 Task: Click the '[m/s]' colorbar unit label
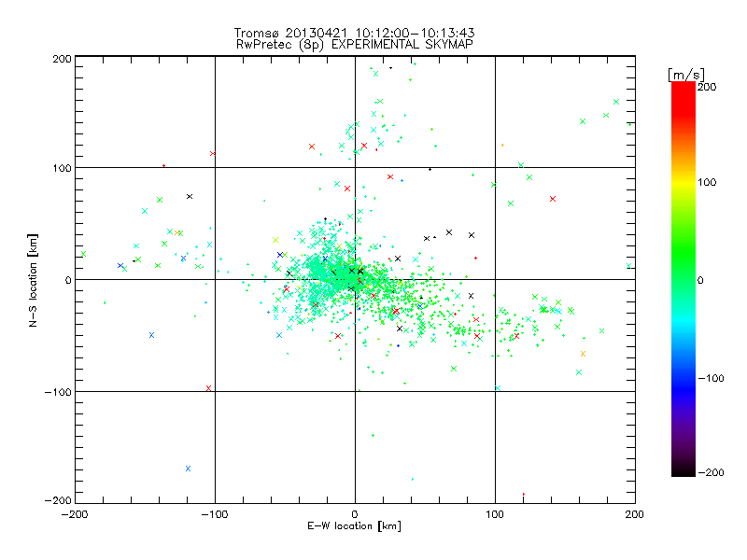pyautogui.click(x=686, y=76)
